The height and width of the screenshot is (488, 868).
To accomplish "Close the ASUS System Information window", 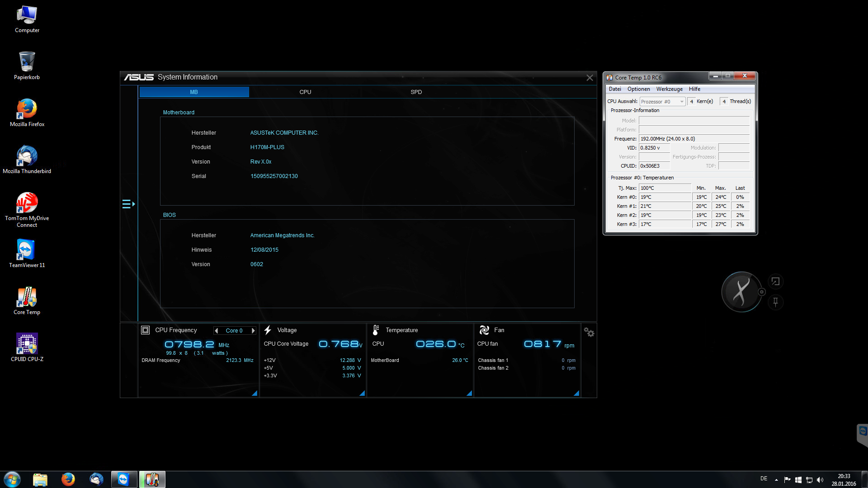I will tap(590, 78).
